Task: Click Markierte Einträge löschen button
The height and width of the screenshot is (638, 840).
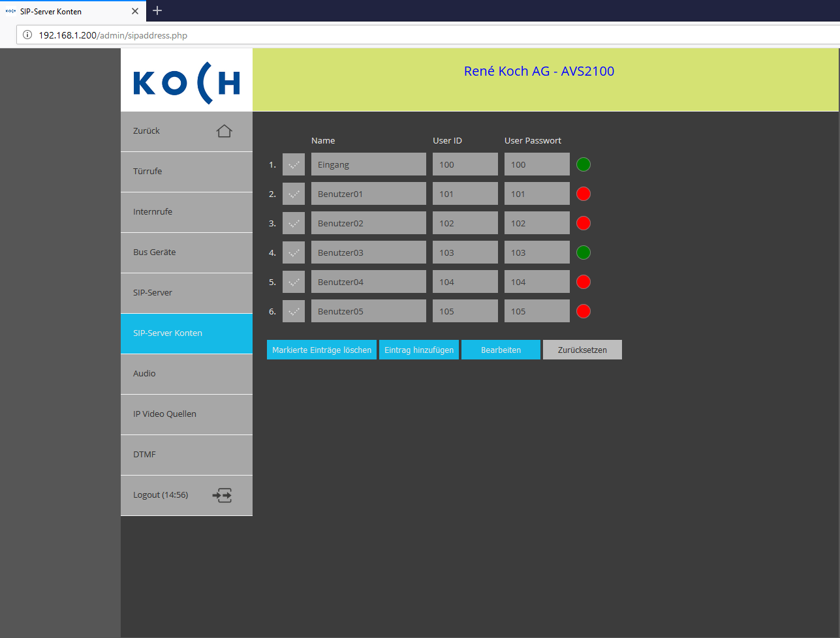Action: click(322, 350)
